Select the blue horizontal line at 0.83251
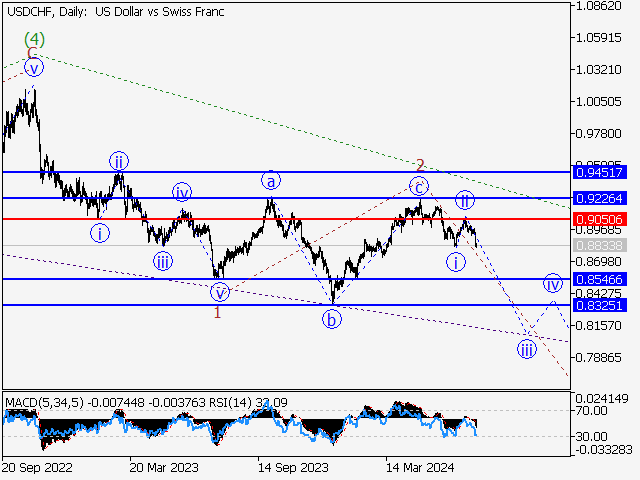This screenshot has width=640, height=480. [x=286, y=305]
